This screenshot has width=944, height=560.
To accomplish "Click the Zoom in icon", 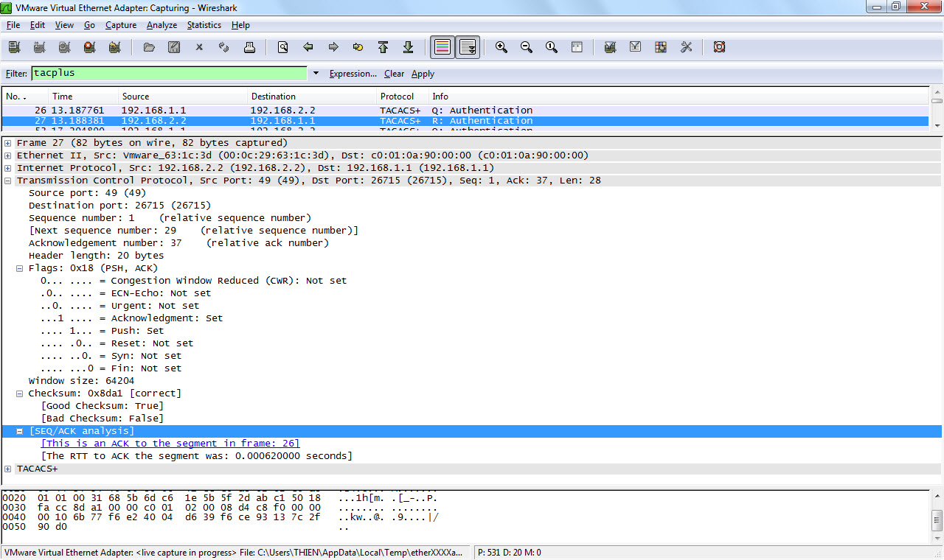I will 502,47.
